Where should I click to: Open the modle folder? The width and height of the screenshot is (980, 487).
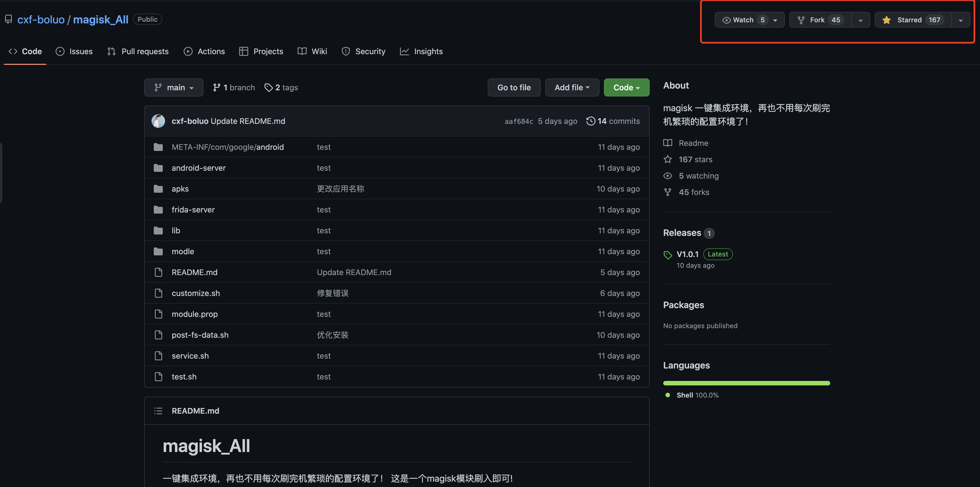click(x=183, y=251)
